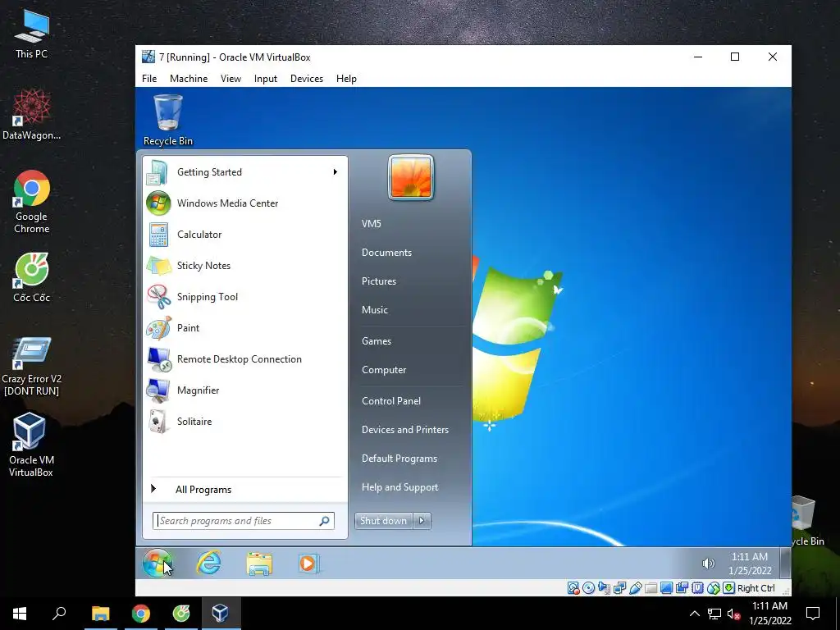The height and width of the screenshot is (630, 840).
Task: Open the VirtualBox View menu
Action: tap(231, 79)
